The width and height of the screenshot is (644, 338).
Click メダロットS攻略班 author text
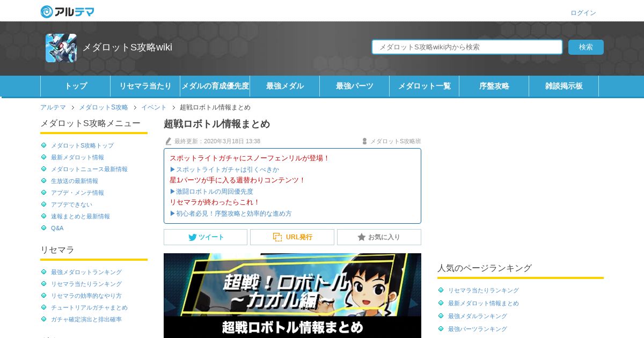coord(396,141)
